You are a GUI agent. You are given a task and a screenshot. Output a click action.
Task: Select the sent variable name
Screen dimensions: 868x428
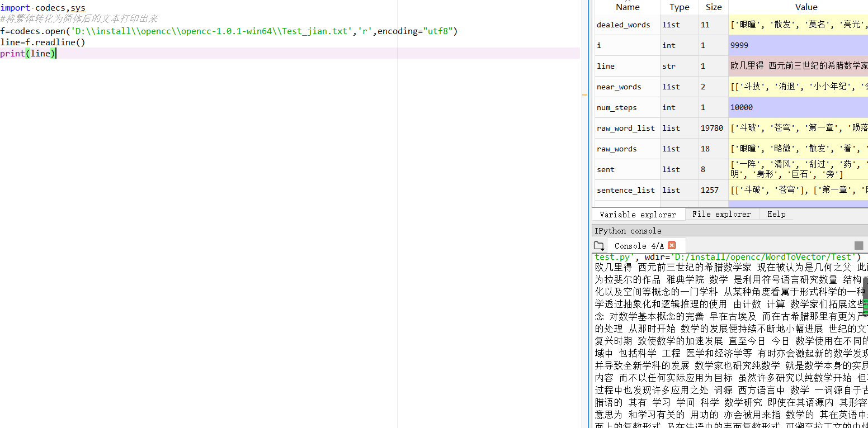[x=605, y=169]
